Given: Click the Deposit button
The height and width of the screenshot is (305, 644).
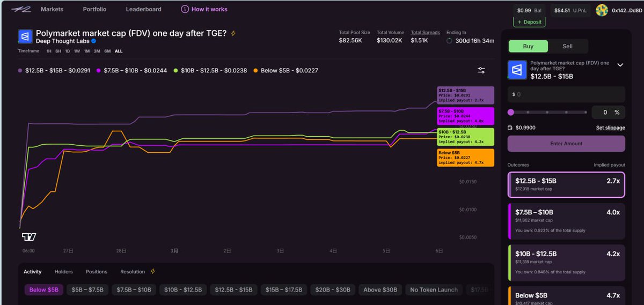Looking at the screenshot, I should tap(529, 22).
